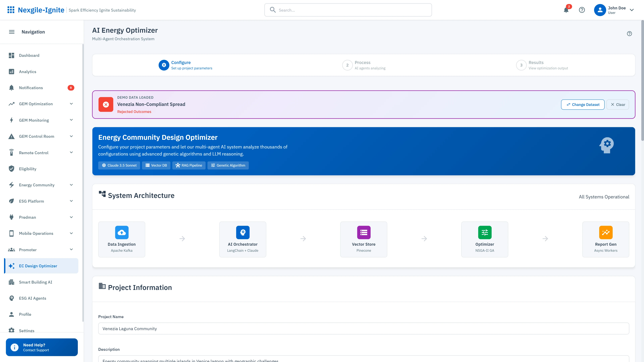This screenshot has height=362, width=644.
Task: Toggle the Claude 3.5 Sonnet badge
Action: (x=119, y=165)
